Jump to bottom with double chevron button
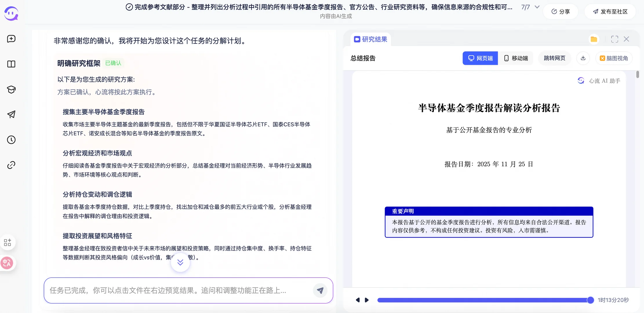This screenshot has height=313, width=644. 180,262
